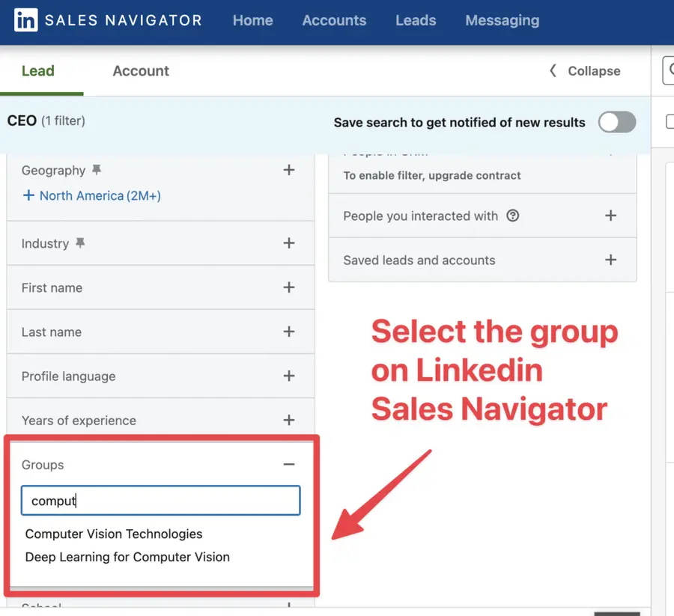Viewport: 674px width, 616px height.
Task: Open Messaging from the top navigation
Action: 502,21
